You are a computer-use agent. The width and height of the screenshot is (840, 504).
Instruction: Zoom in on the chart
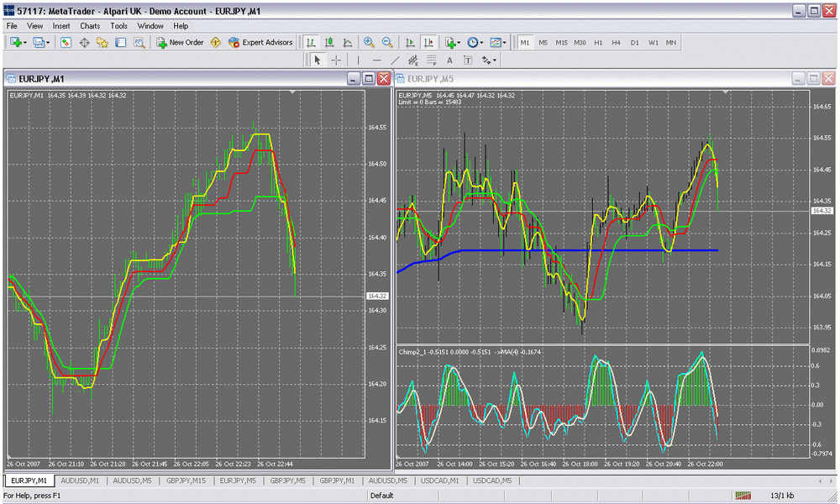pos(369,42)
